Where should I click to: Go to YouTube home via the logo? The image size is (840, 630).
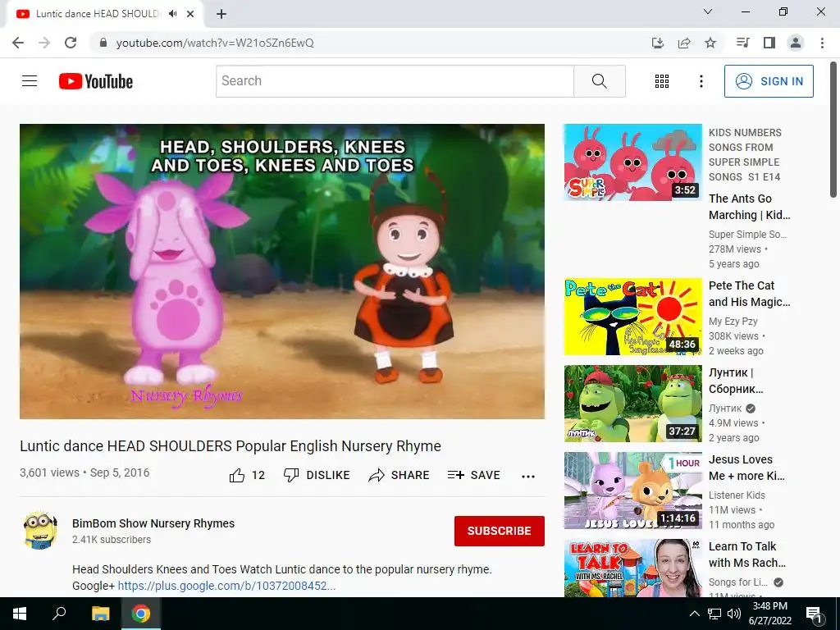coord(96,81)
